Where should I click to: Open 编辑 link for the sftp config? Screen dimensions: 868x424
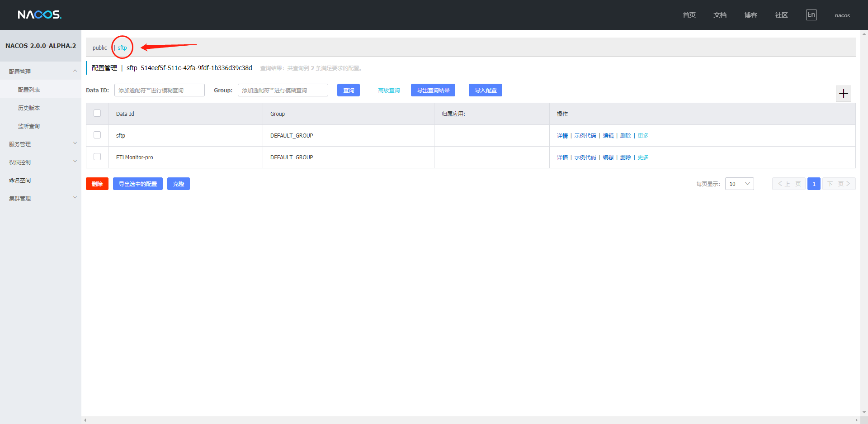[x=608, y=136]
